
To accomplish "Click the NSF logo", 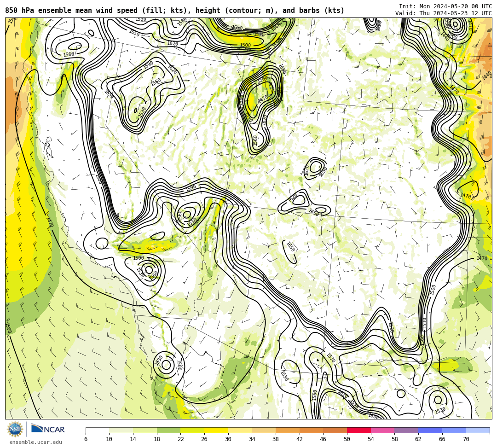I will pos(15,429).
